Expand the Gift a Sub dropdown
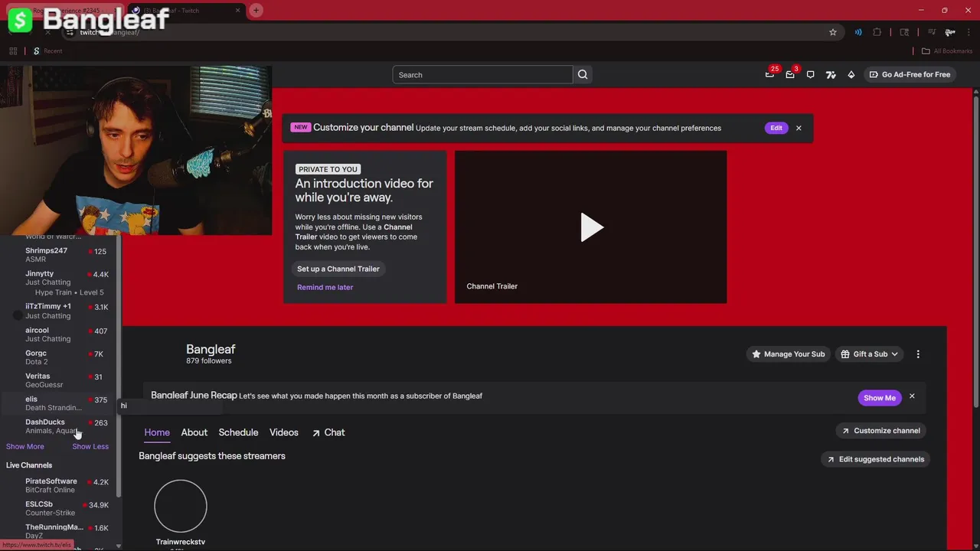980x551 pixels. pyautogui.click(x=870, y=354)
